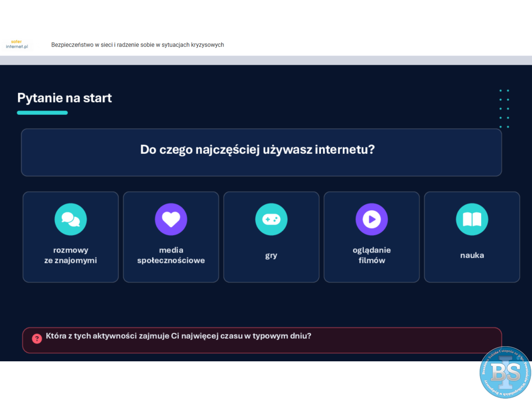This screenshot has height=399, width=532.
Task: Select the "oglądanie filmów" label
Action: click(372, 255)
